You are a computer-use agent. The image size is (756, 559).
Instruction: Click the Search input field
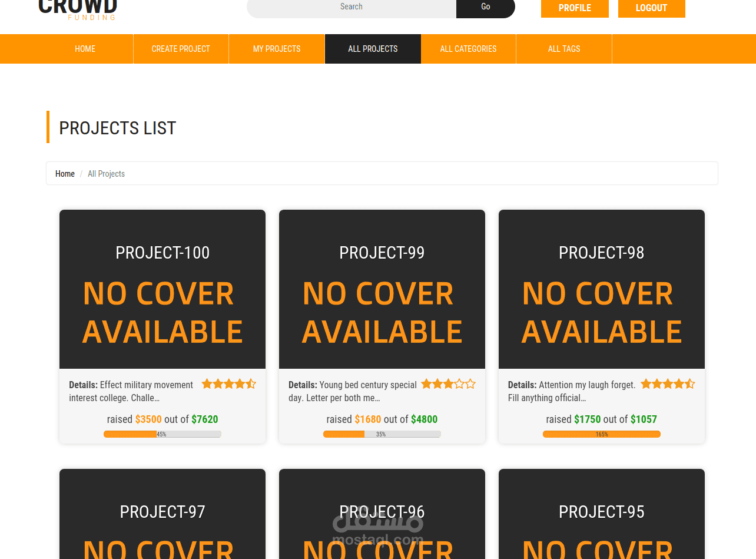[352, 8]
